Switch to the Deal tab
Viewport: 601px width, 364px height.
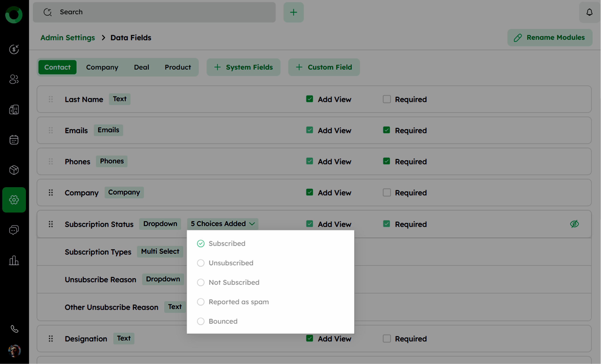pos(141,67)
